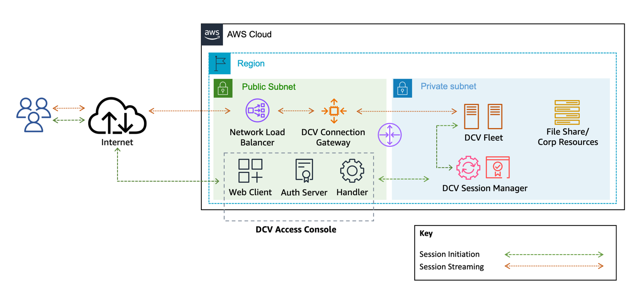644x301 pixels.
Task: Select the DCV Fleet server icons
Action: [484, 116]
